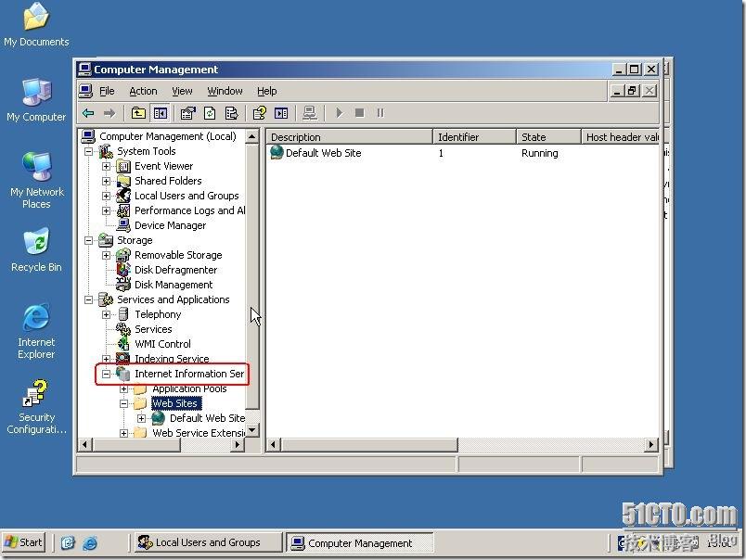Click the Back arrow toolbar button
Image resolution: width=746 pixels, height=560 pixels.
click(88, 113)
